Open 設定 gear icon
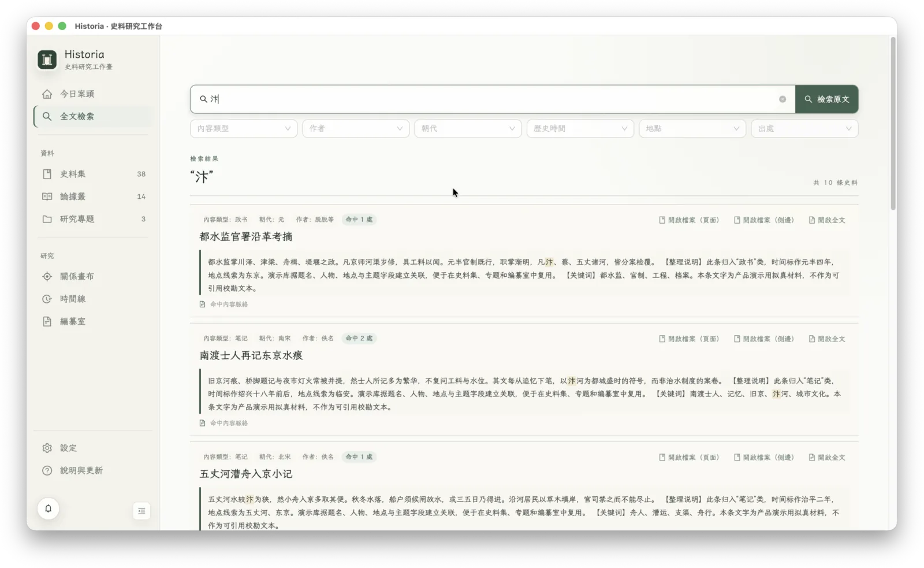Screen dimensions: 924x568 pyautogui.click(x=47, y=448)
